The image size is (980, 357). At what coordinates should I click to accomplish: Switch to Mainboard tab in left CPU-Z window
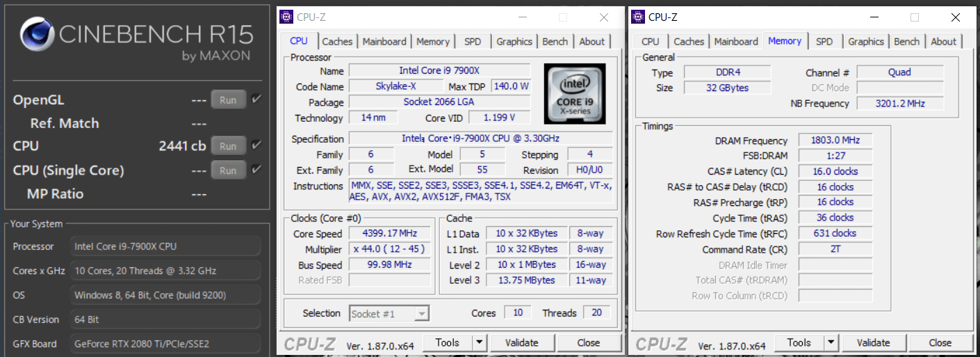[385, 42]
